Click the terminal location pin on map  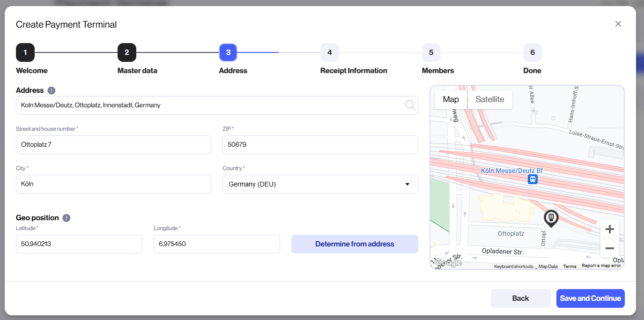pos(551,218)
